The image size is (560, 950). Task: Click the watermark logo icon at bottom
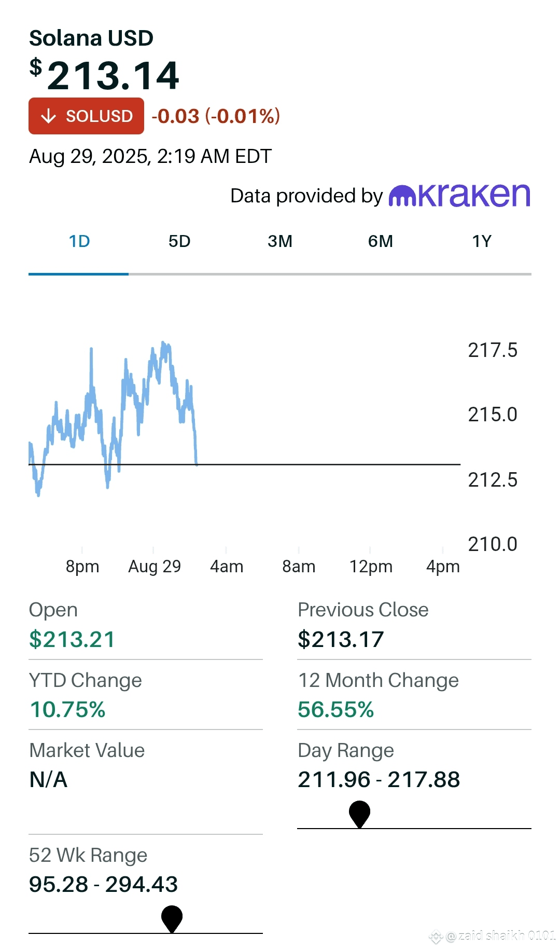click(x=436, y=937)
